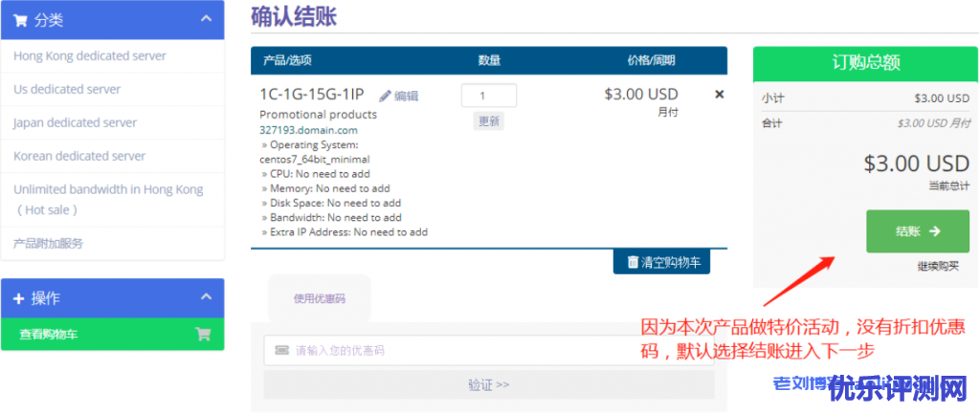Collapse the 分类 category panel chevron
980x414 pixels.
click(x=206, y=19)
